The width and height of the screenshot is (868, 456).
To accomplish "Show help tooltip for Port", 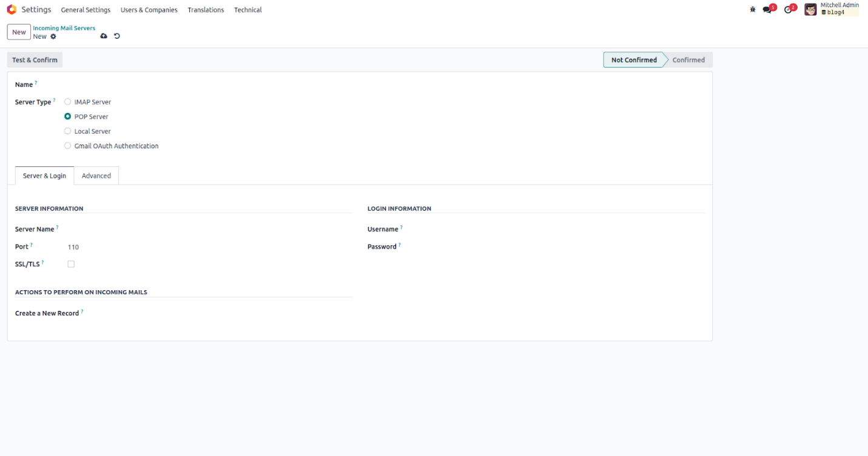I will 32,245.
